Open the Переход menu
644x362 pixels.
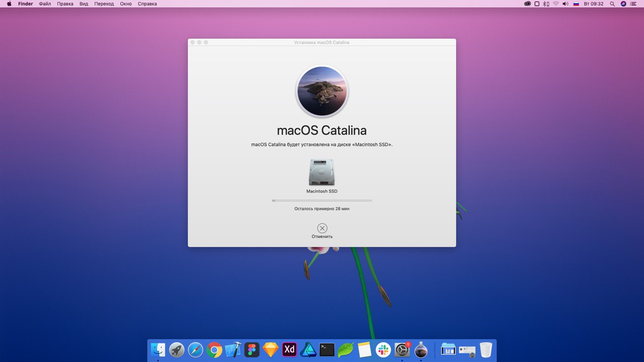tap(104, 4)
